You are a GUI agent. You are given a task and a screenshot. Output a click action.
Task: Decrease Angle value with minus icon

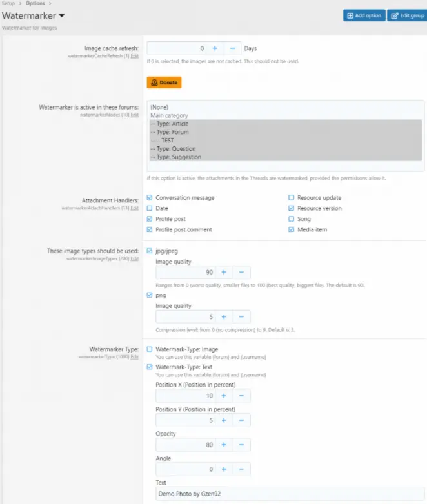click(241, 469)
